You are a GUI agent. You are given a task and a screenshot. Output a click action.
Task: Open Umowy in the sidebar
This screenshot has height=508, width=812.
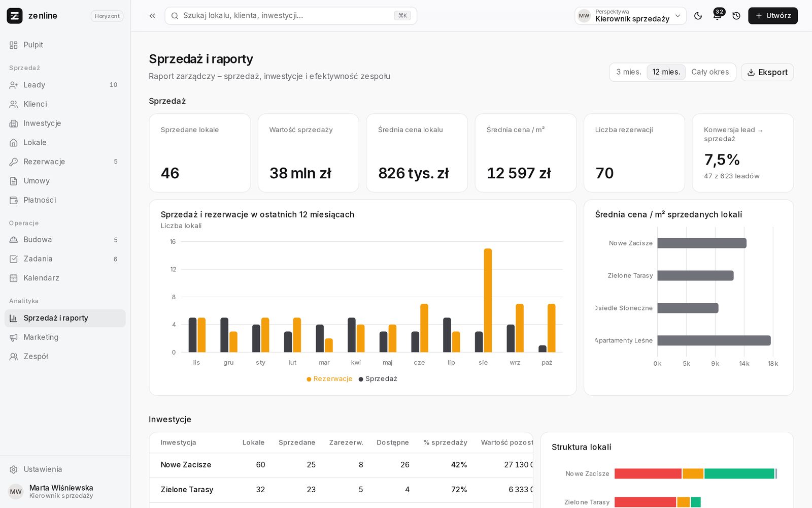point(65,181)
